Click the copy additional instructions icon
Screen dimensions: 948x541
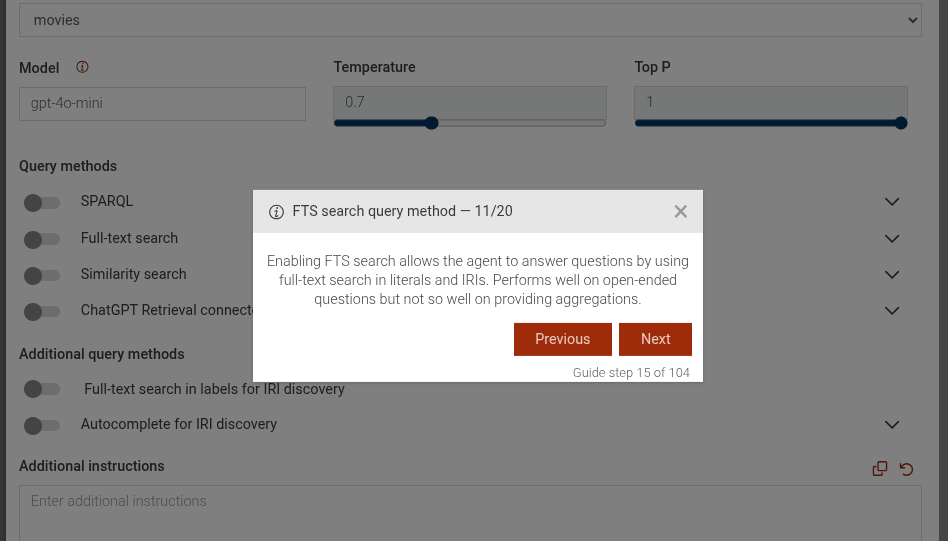click(x=880, y=468)
